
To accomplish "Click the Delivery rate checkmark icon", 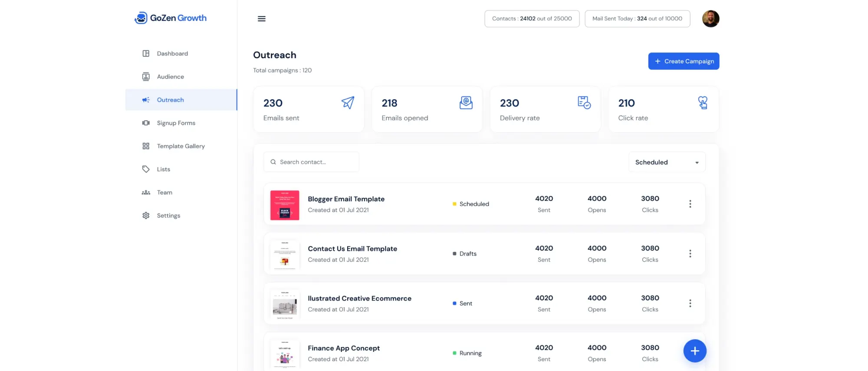I will click(584, 103).
